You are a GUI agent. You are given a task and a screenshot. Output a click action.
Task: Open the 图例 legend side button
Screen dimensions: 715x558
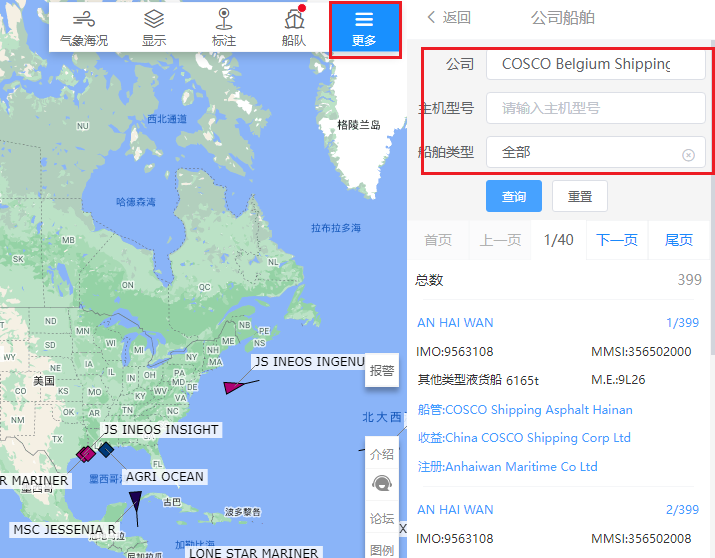[382, 549]
